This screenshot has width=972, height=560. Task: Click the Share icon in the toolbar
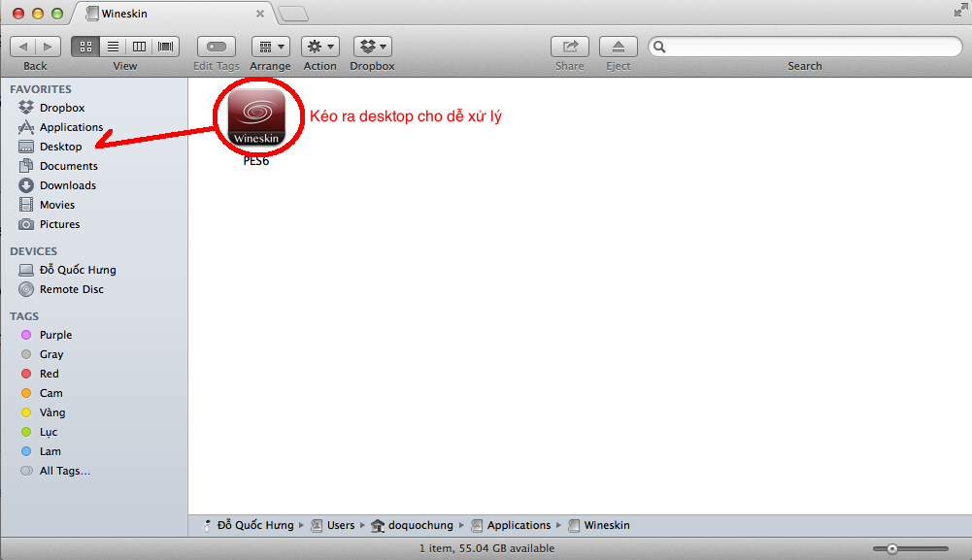click(570, 46)
